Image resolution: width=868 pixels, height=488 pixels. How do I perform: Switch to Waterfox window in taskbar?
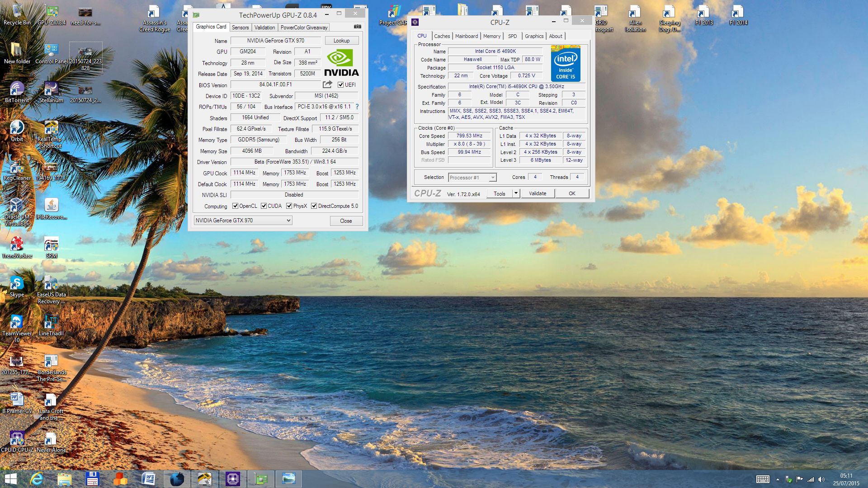coord(177,479)
